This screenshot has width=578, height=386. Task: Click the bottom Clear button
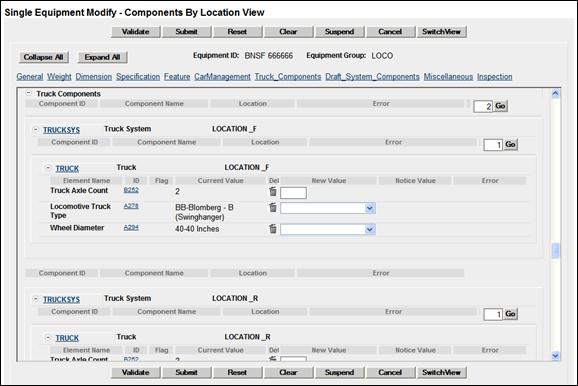click(288, 372)
